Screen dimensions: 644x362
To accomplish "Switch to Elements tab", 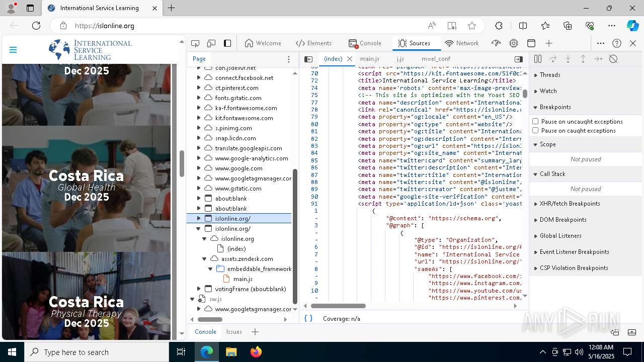I will [x=313, y=43].
